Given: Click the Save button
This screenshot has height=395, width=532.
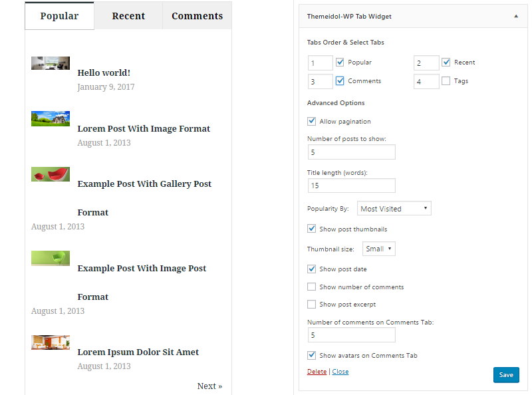Looking at the screenshot, I should (x=506, y=375).
